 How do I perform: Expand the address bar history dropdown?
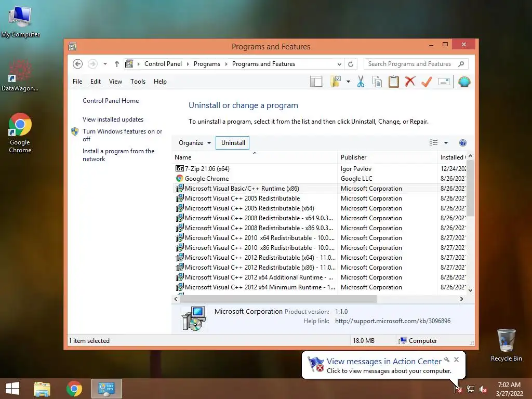339,64
